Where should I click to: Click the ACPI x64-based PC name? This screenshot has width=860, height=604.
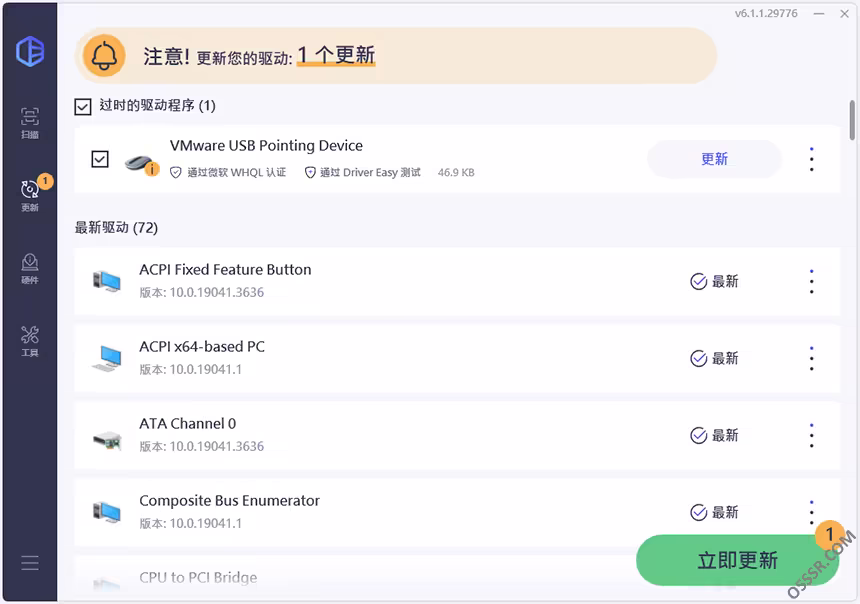(202, 347)
